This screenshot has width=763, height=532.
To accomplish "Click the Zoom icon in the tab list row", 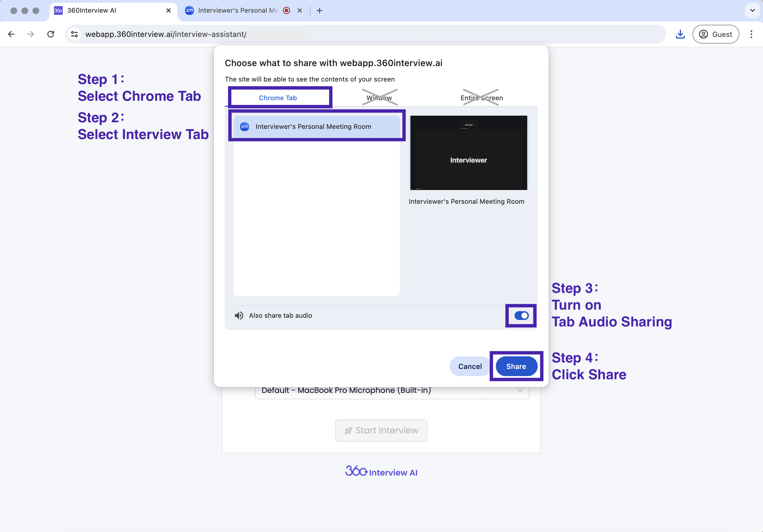I will pyautogui.click(x=245, y=127).
